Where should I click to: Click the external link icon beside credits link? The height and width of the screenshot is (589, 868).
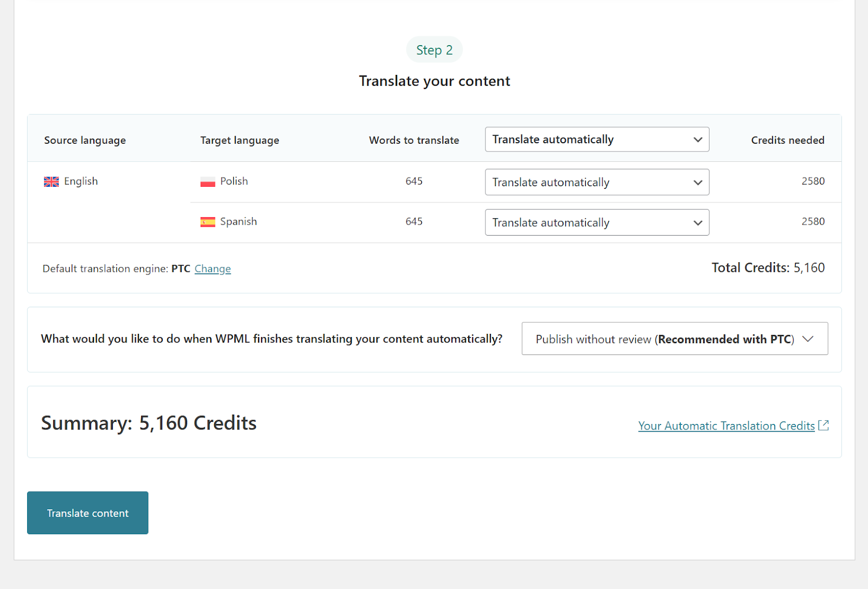coord(824,426)
